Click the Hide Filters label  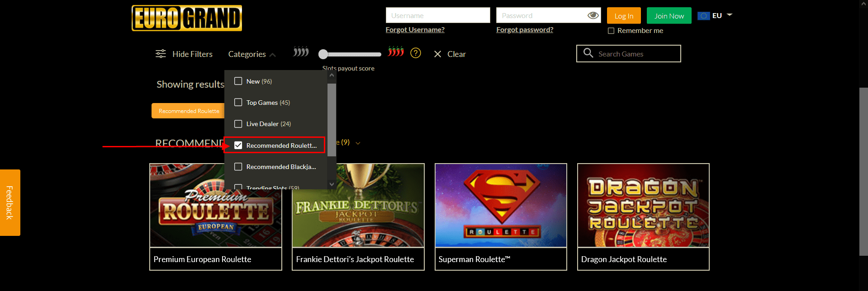[x=192, y=54]
